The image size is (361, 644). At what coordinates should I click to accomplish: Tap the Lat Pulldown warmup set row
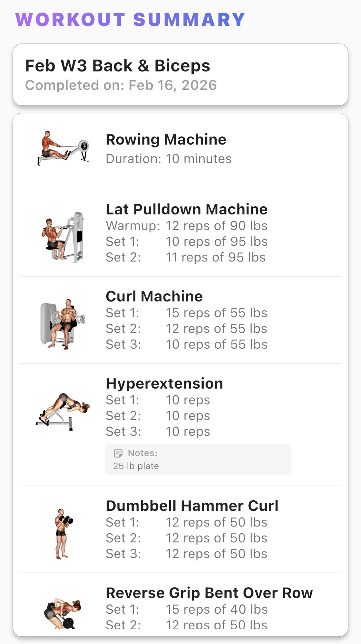pyautogui.click(x=187, y=226)
